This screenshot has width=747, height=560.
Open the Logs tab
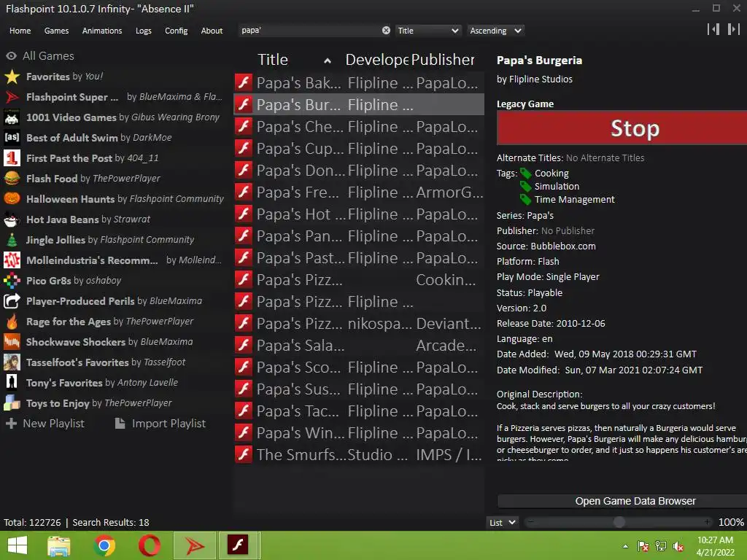tap(144, 31)
